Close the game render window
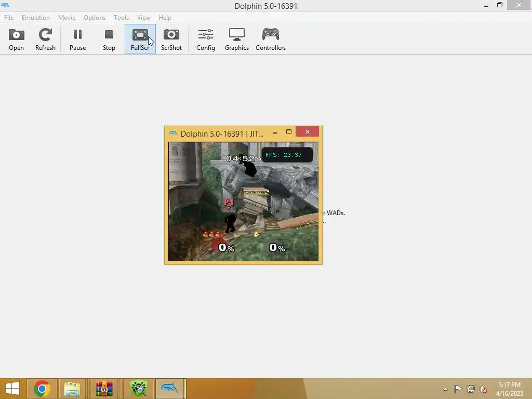The image size is (532, 399). click(308, 131)
